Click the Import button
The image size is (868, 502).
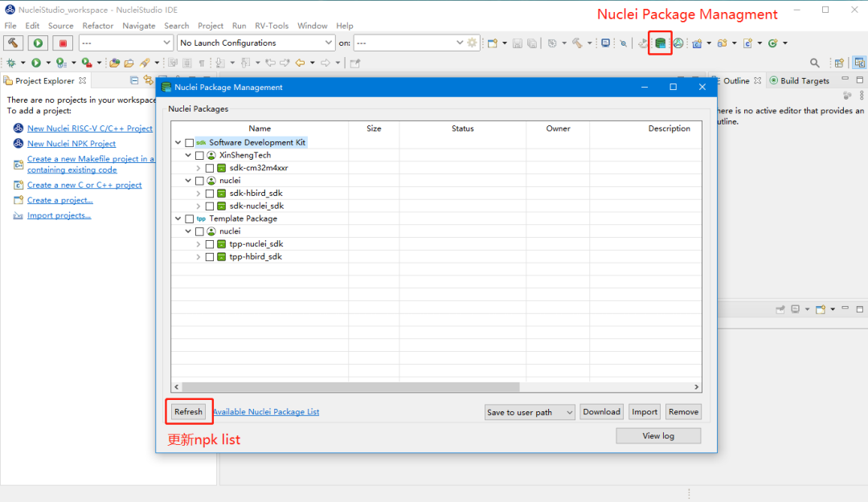[x=645, y=412]
